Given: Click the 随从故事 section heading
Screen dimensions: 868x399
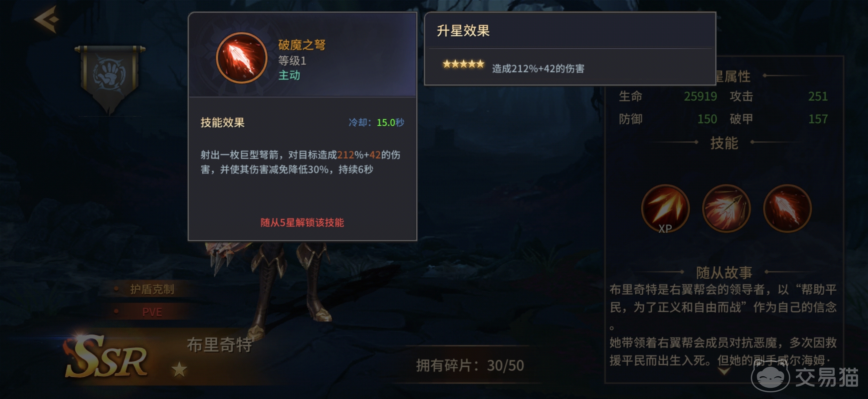Looking at the screenshot, I should (724, 272).
